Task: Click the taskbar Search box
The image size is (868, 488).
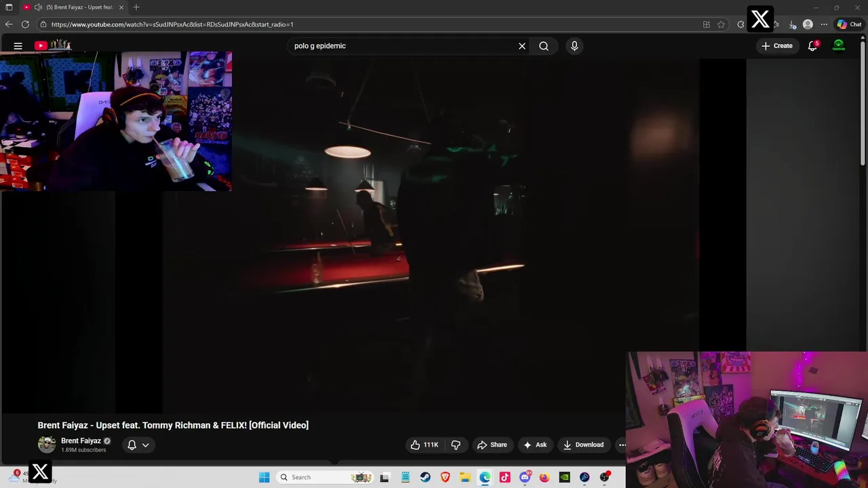Action: tap(325, 477)
